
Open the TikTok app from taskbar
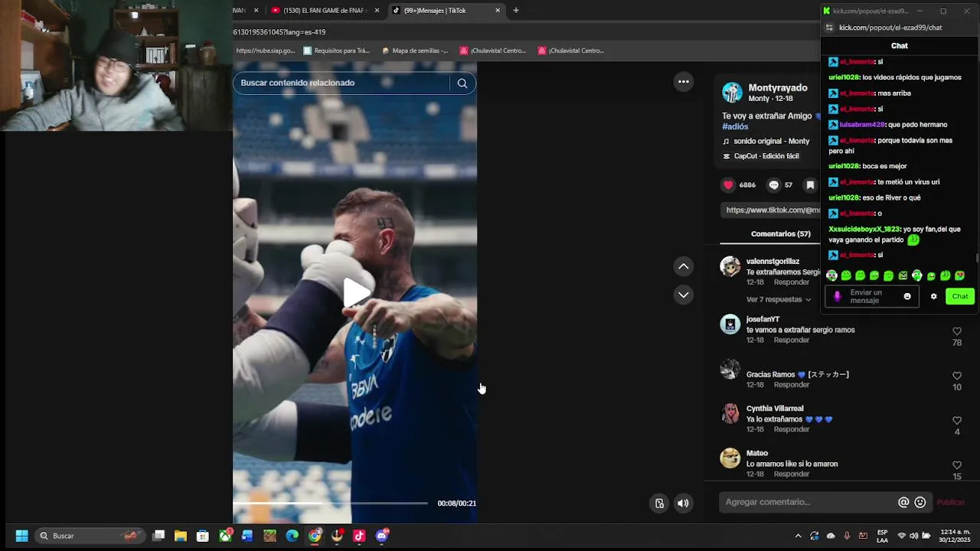coord(359,536)
